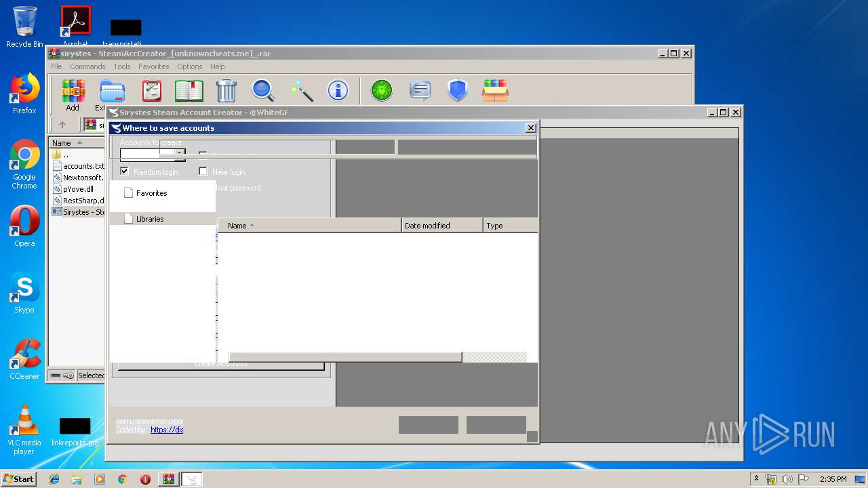This screenshot has height=488, width=868.
Task: Click the WinRAR Test toolbar icon
Action: [x=152, y=90]
